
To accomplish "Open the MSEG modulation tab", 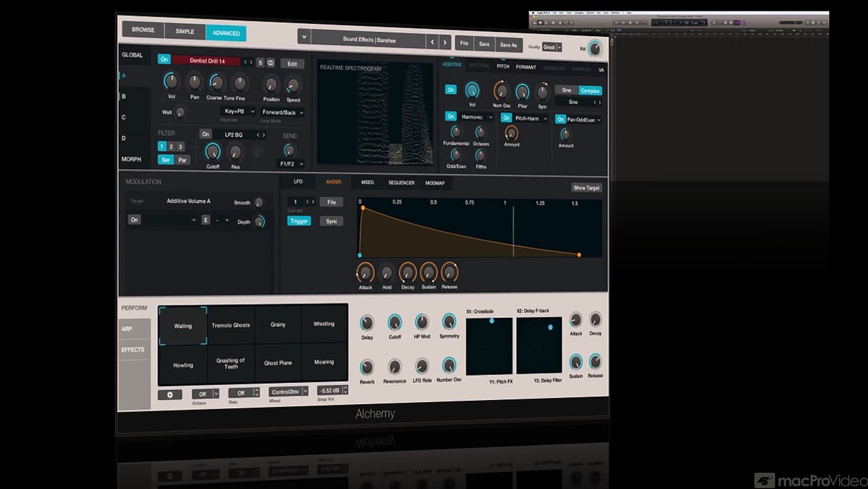I will coord(367,182).
